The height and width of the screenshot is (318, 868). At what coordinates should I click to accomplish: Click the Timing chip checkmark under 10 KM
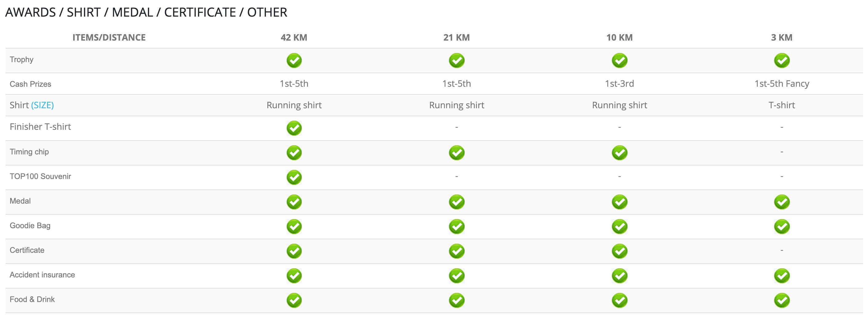(x=619, y=153)
